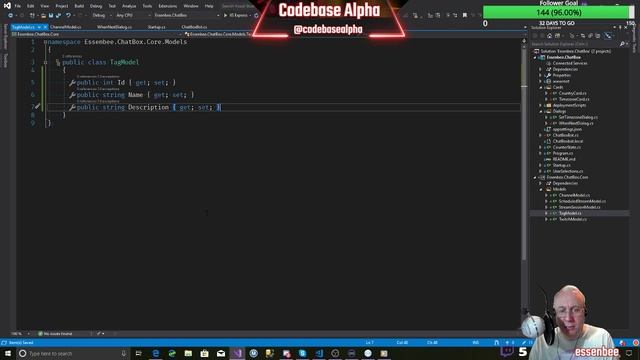Open the Debug menu
The image size is (640, 360).
pos(96,6)
